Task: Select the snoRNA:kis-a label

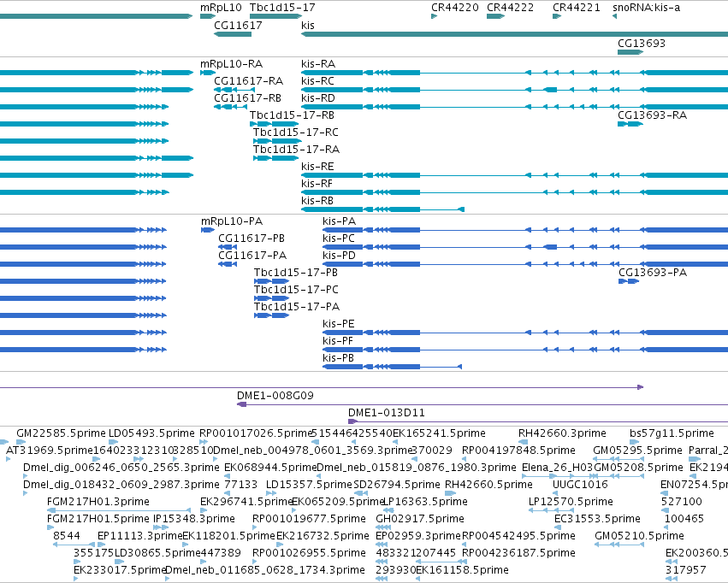Action: tap(646, 8)
